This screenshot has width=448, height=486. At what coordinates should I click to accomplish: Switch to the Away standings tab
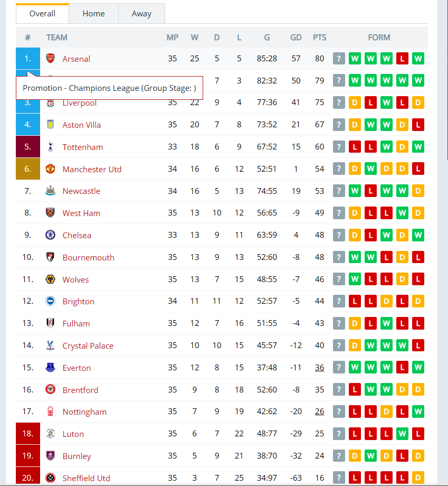coord(141,14)
